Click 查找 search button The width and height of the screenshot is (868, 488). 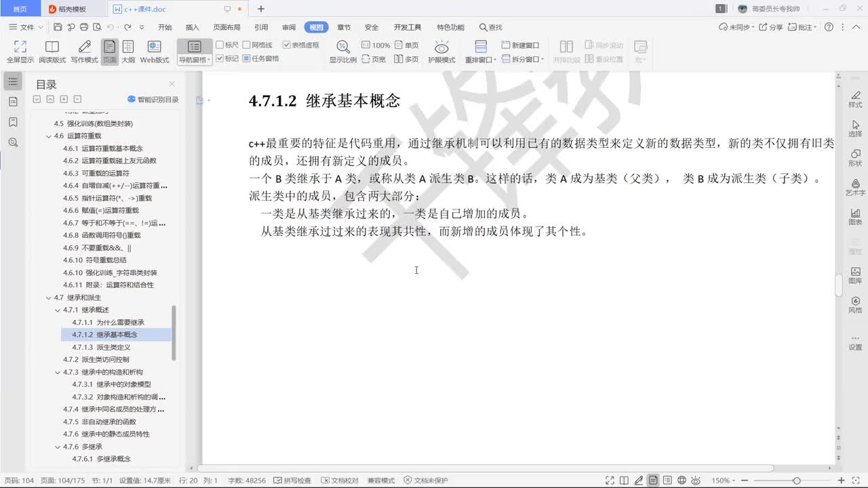click(491, 27)
